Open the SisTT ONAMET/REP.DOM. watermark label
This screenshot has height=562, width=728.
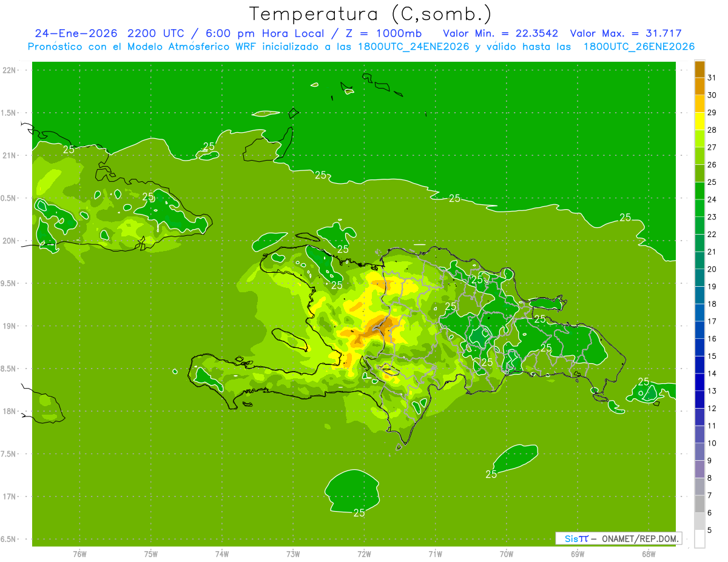618,538
